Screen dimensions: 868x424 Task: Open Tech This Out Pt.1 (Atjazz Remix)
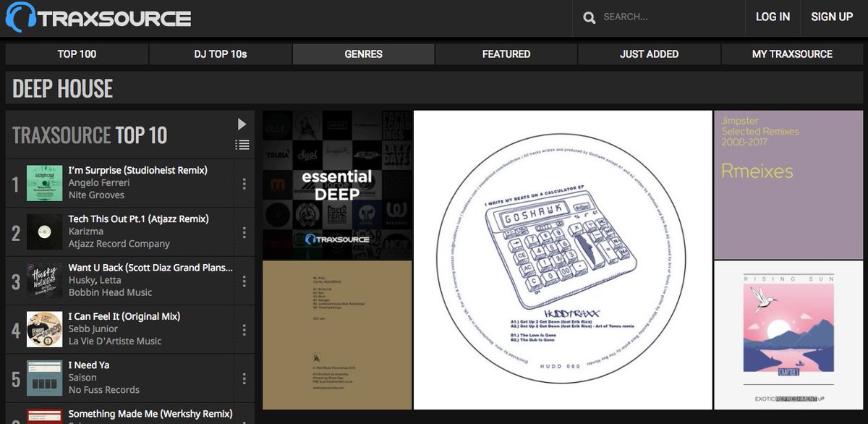[x=139, y=219]
